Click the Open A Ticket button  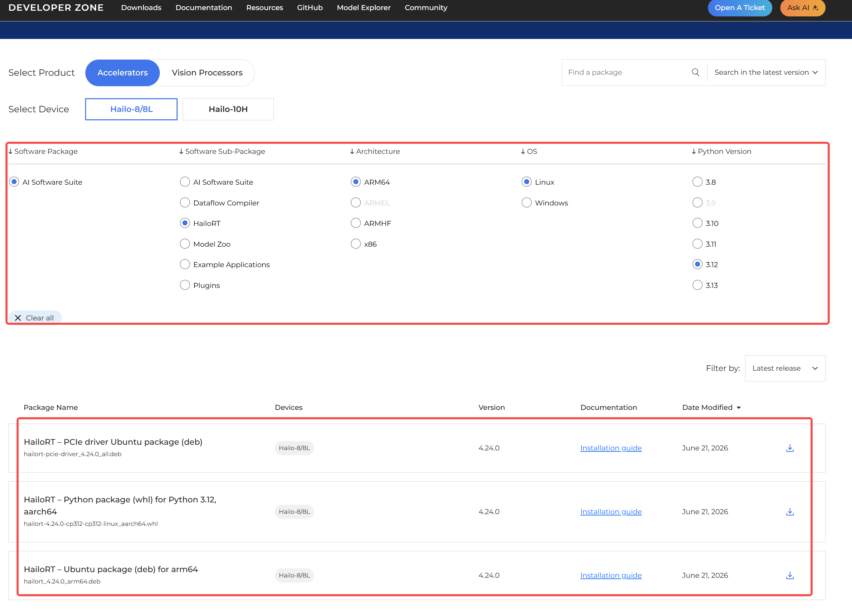tap(739, 7)
